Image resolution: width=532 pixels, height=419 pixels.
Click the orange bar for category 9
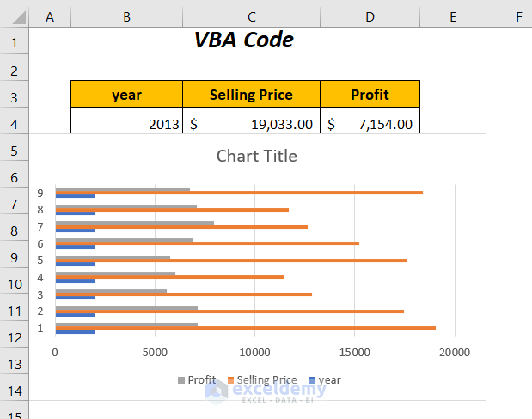258,193
